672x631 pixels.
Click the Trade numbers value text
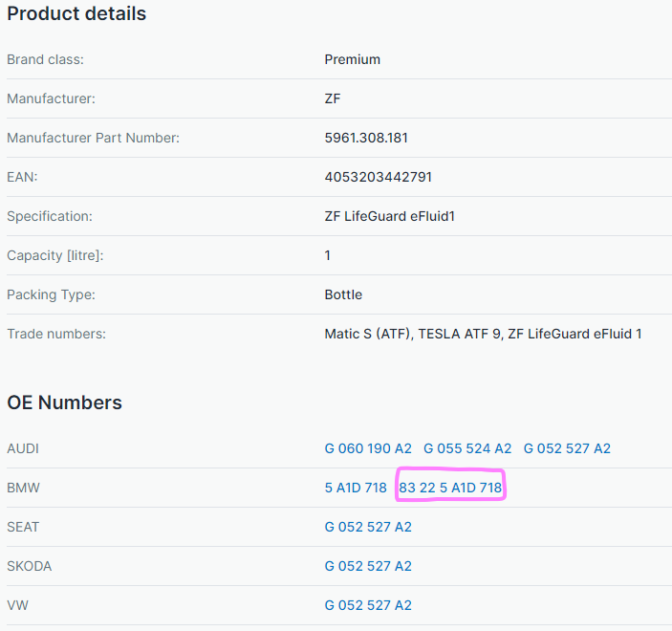483,334
